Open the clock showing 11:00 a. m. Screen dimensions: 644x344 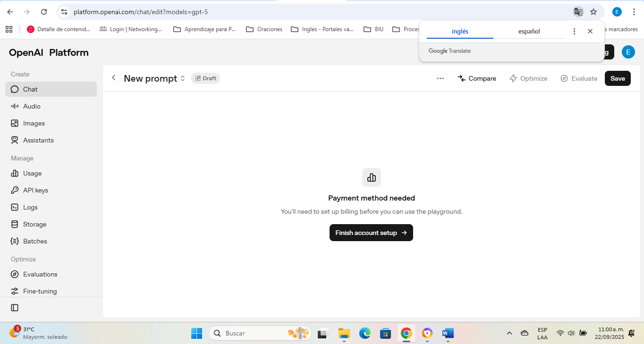pyautogui.click(x=609, y=333)
